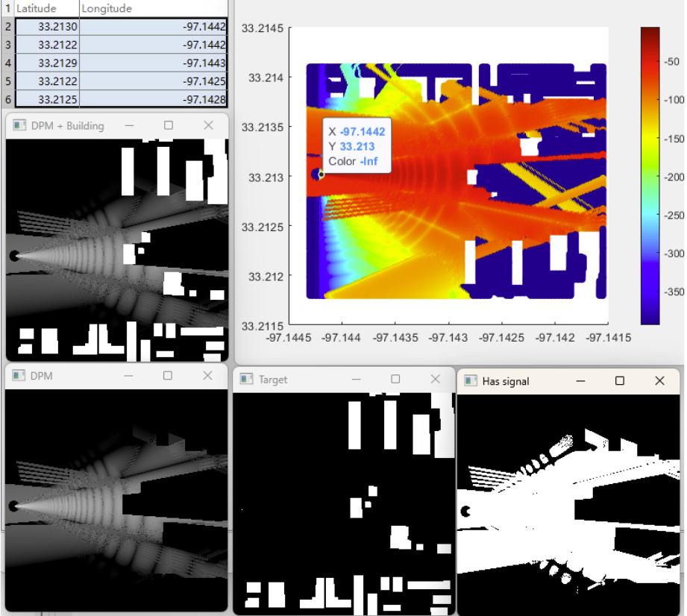Click the data tip showing Color -Inf

(x=357, y=146)
